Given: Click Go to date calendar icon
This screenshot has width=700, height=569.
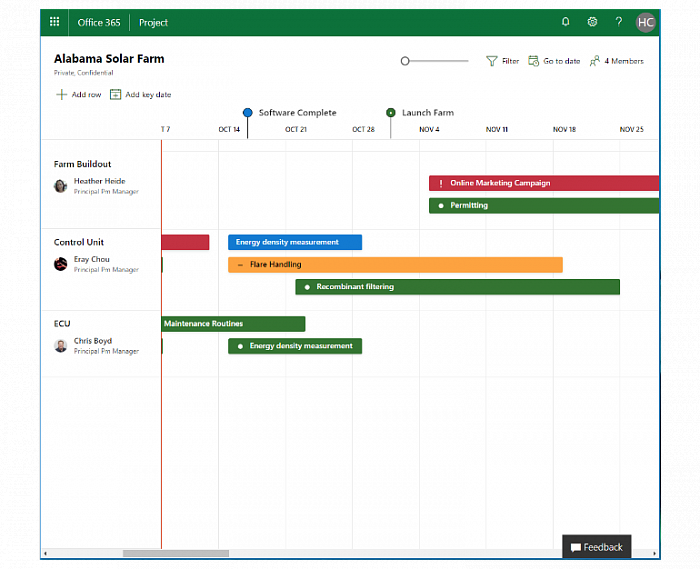Looking at the screenshot, I should click(x=534, y=61).
